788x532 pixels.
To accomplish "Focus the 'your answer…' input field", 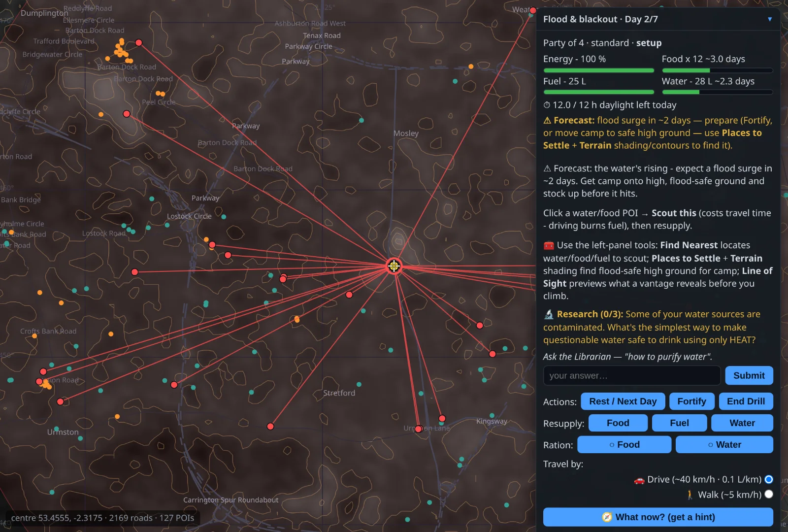I will [x=632, y=375].
